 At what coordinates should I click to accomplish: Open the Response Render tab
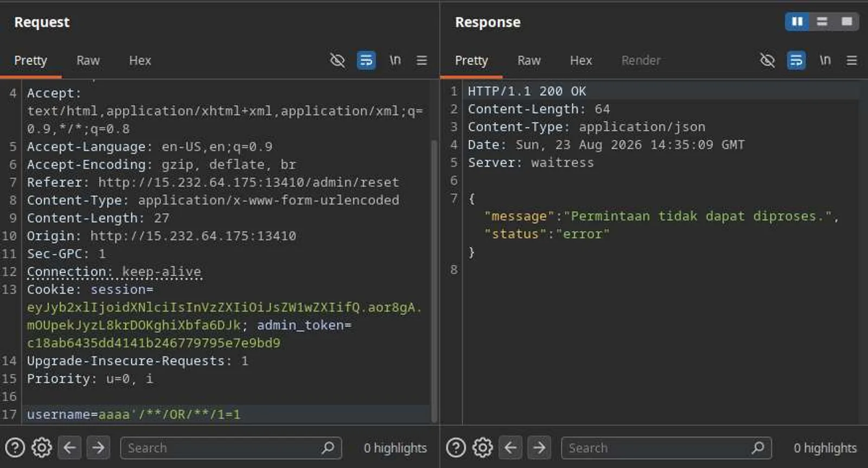pyautogui.click(x=641, y=61)
